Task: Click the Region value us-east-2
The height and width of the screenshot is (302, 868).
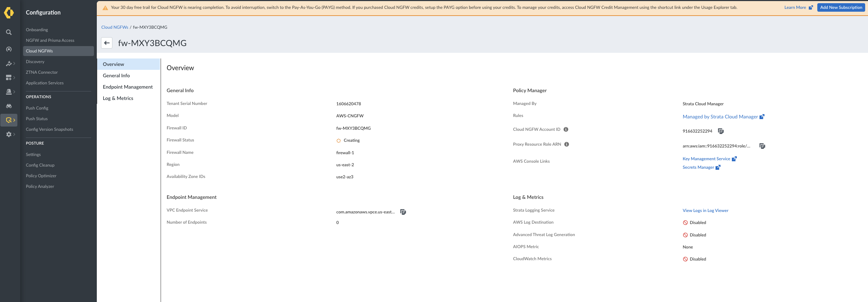Action: point(345,165)
